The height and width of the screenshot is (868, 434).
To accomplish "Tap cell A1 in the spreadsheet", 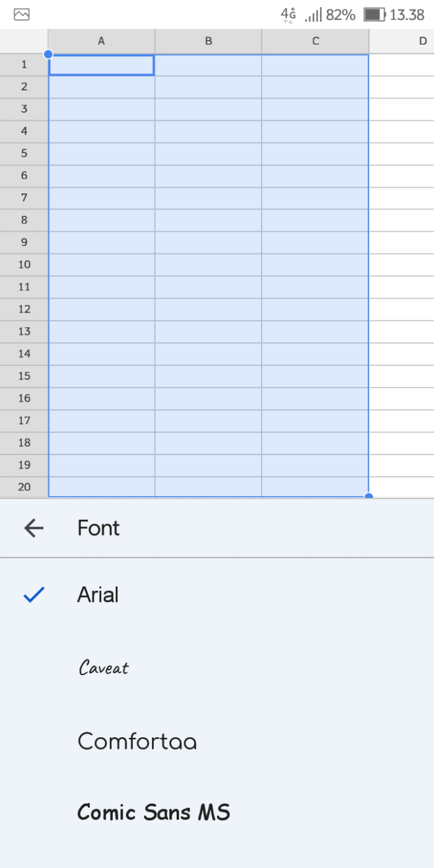I will pos(100,64).
